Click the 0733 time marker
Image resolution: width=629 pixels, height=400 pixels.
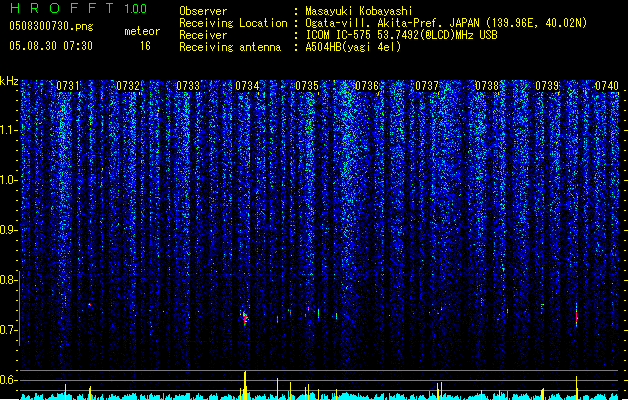(x=188, y=86)
